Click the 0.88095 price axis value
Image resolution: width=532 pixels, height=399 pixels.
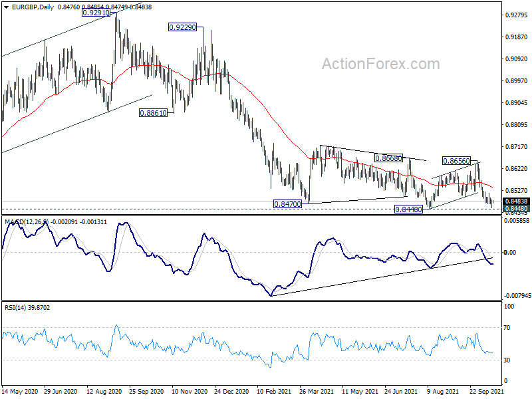point(517,125)
